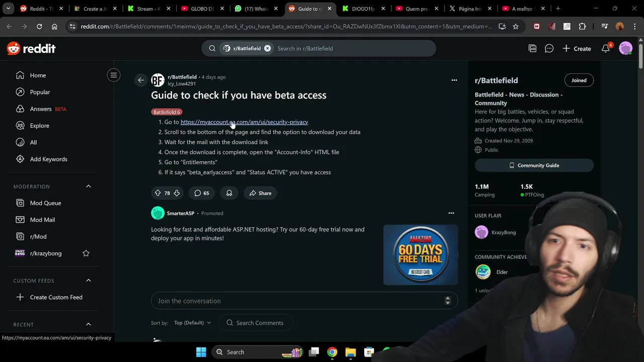Open the 60 Days Free Trial ad image
This screenshot has height=362, width=644.
(x=421, y=255)
